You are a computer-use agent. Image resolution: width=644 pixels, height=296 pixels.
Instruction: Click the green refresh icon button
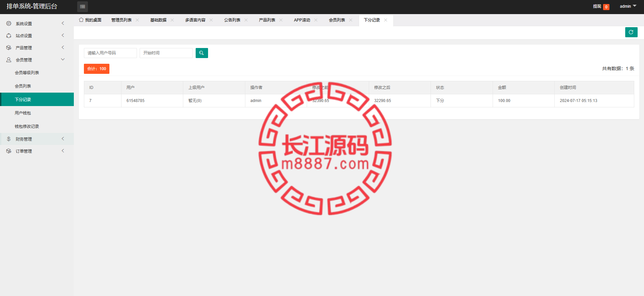[631, 32]
